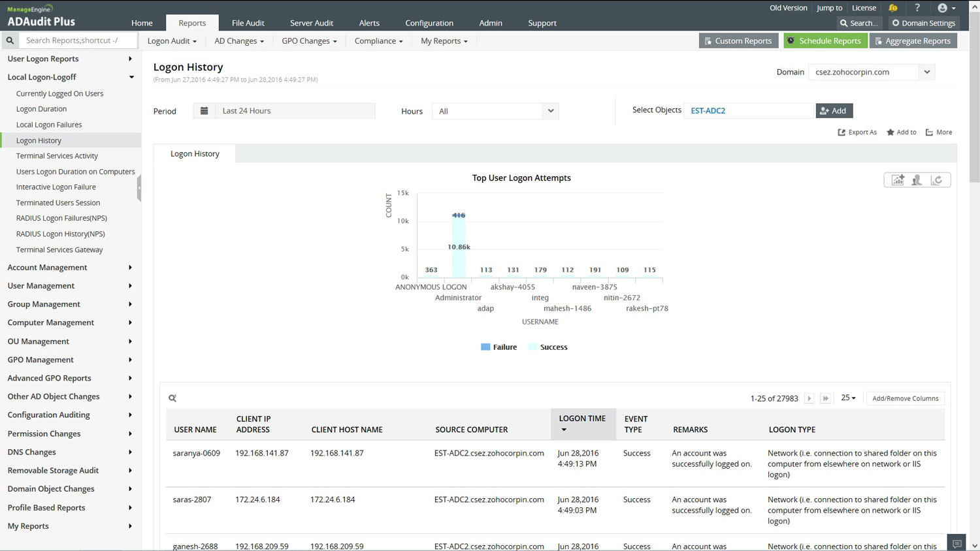Open the notifications bell icon
This screenshot has height=551, width=980.
[892, 8]
